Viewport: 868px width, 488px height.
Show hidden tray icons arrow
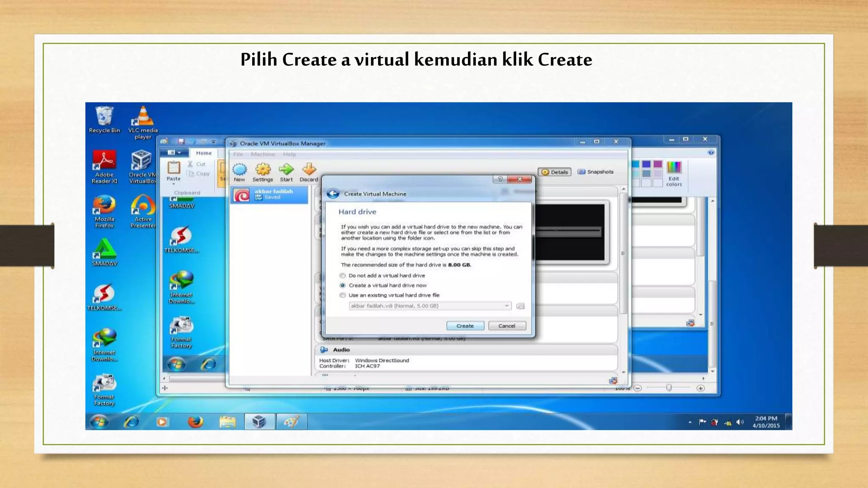pyautogui.click(x=690, y=422)
